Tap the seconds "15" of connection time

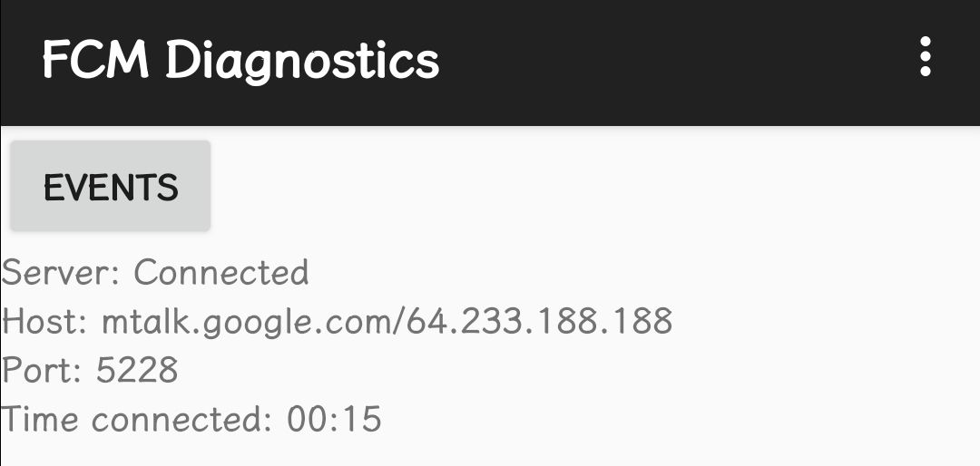[362, 419]
